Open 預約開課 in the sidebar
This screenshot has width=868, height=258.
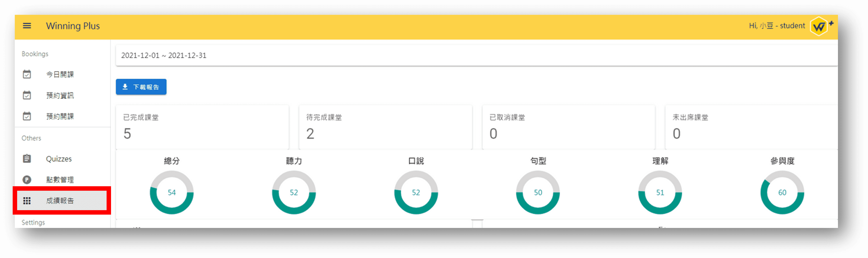pyautogui.click(x=62, y=116)
